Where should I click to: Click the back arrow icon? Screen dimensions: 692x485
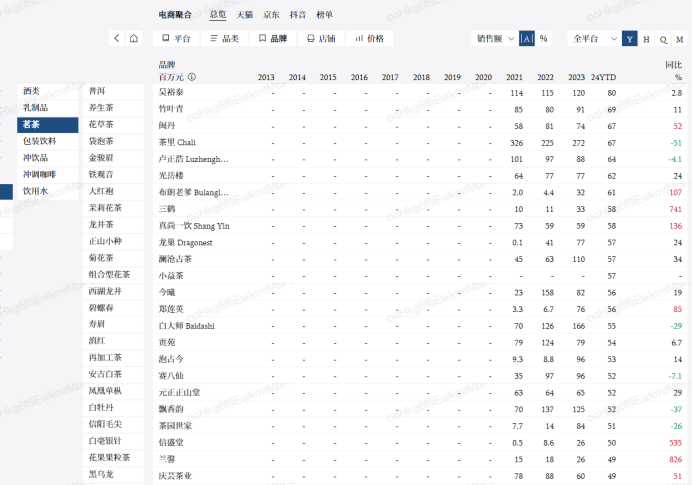pyautogui.click(x=117, y=38)
